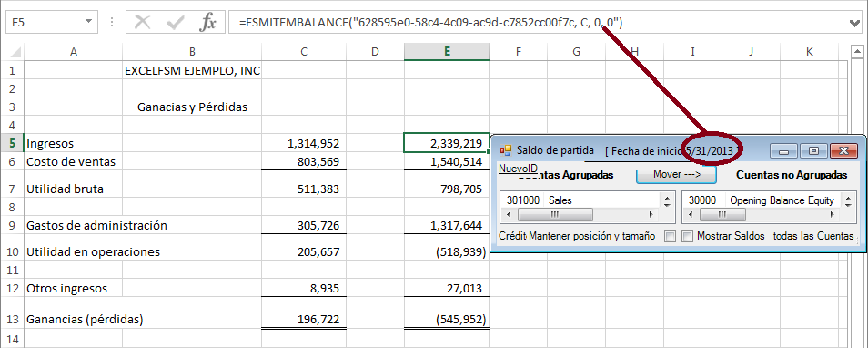Select row 1 header
Viewport: 868px width, 348px height.
point(12,70)
